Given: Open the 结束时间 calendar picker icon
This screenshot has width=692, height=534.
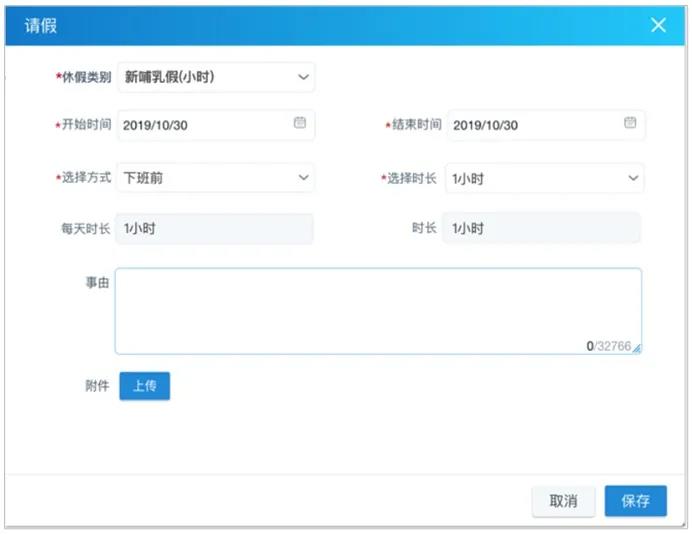Looking at the screenshot, I should 630,123.
